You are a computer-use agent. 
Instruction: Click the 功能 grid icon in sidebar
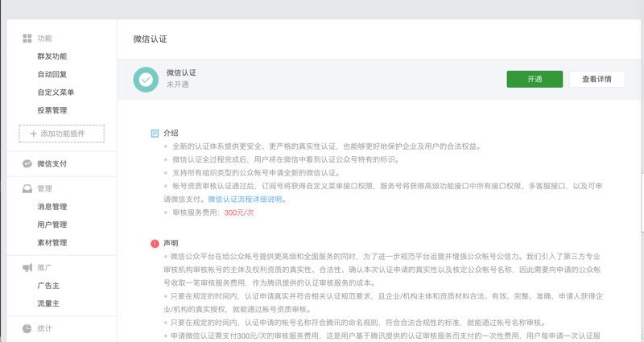pos(27,39)
